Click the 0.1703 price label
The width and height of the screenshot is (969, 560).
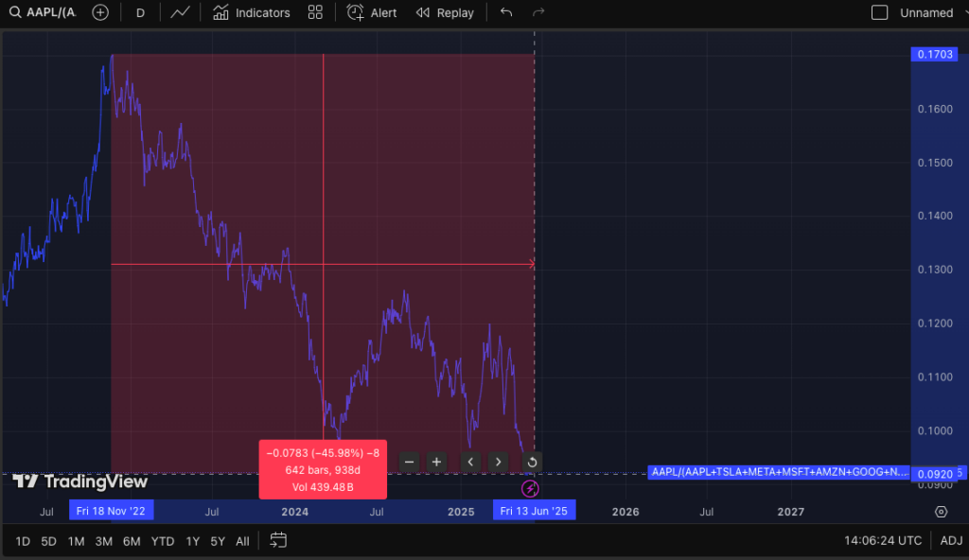(x=934, y=55)
